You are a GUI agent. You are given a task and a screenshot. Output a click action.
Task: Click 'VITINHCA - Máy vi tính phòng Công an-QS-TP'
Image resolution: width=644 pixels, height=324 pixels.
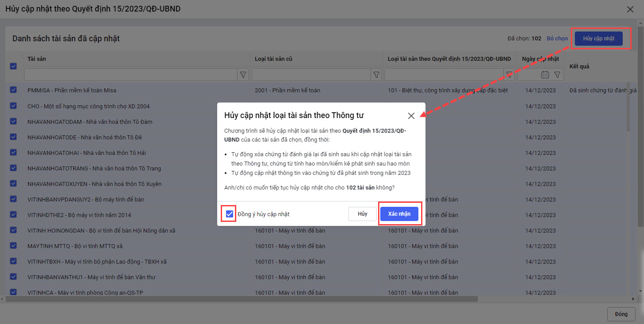[85, 292]
